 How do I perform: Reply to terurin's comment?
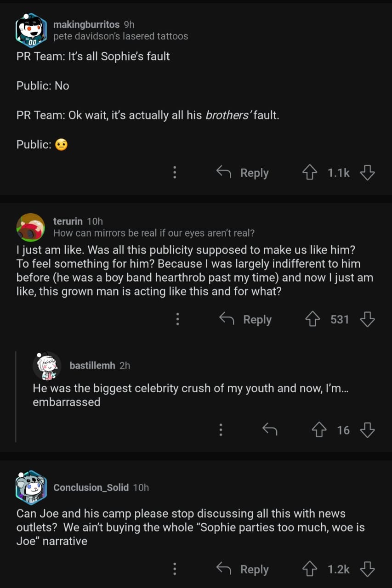245,319
